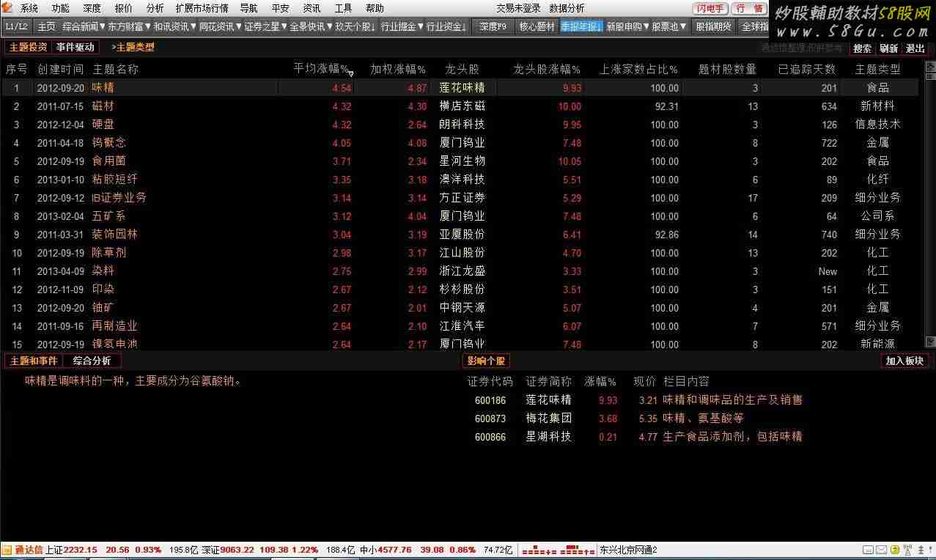Screen dimensions: 936x560
Task: Open the 同花资讯 dropdown
Action: [220, 26]
